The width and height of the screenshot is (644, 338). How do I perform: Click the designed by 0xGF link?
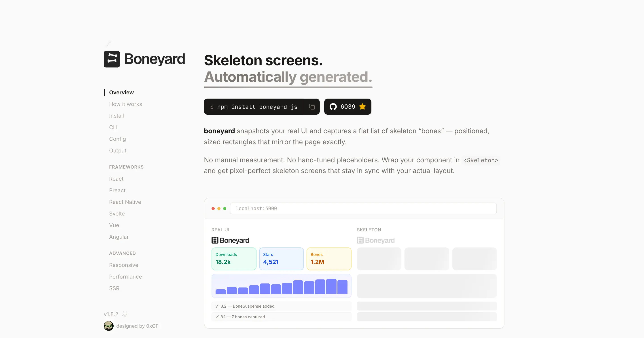point(137,326)
